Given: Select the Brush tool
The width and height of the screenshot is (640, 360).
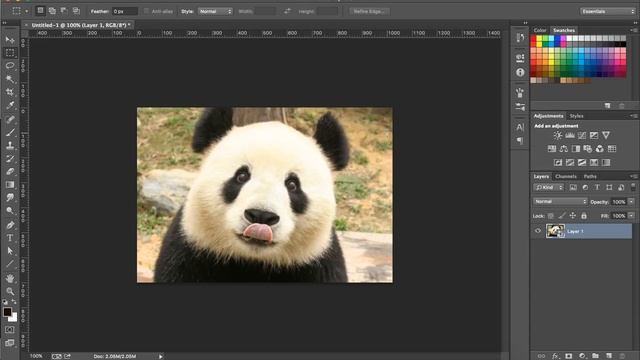Looking at the screenshot, I should pyautogui.click(x=10, y=132).
